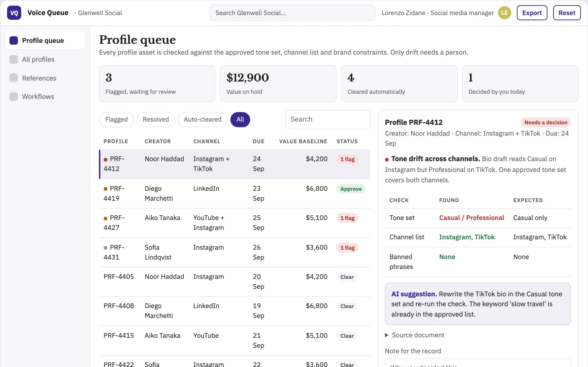The height and width of the screenshot is (367, 588).
Task: Click the Decided by you today card
Action: [520, 84]
